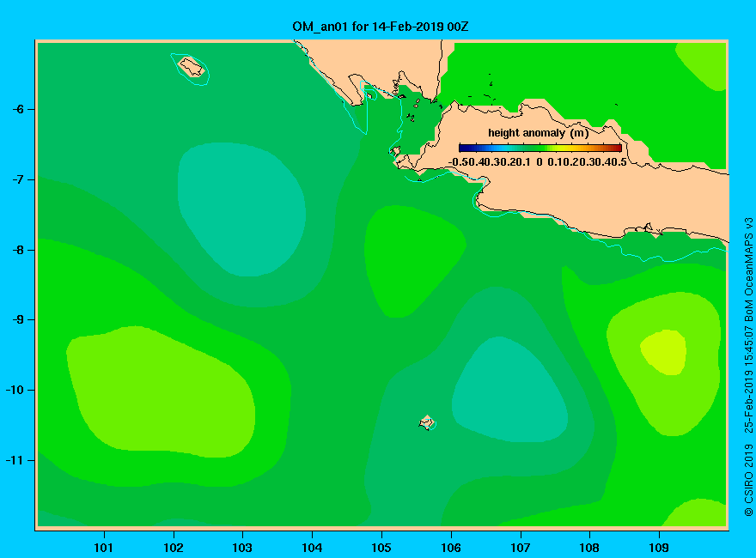Viewport: 756px width, 558px height.
Task: Click the CSIRO OceanMAPS copyright text
Action: [x=748, y=367]
